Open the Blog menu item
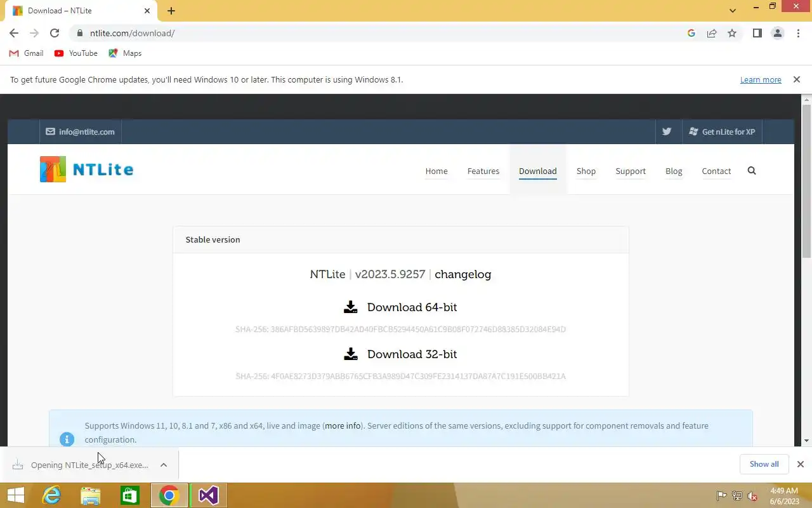 (674, 171)
